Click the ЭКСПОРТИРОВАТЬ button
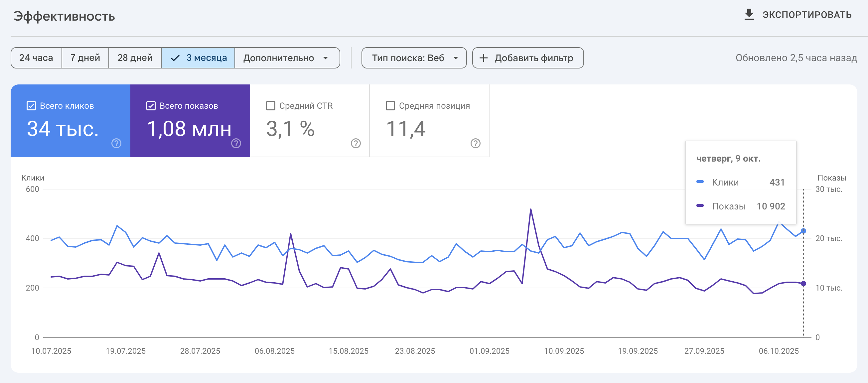Screen dimensions: 868x383 click(x=807, y=15)
